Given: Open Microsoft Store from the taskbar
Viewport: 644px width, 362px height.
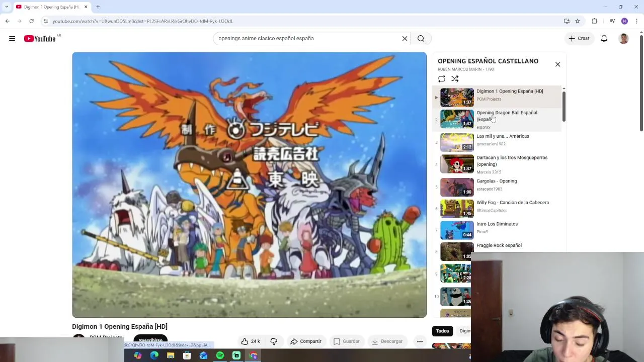Looking at the screenshot, I should click(x=187, y=355).
